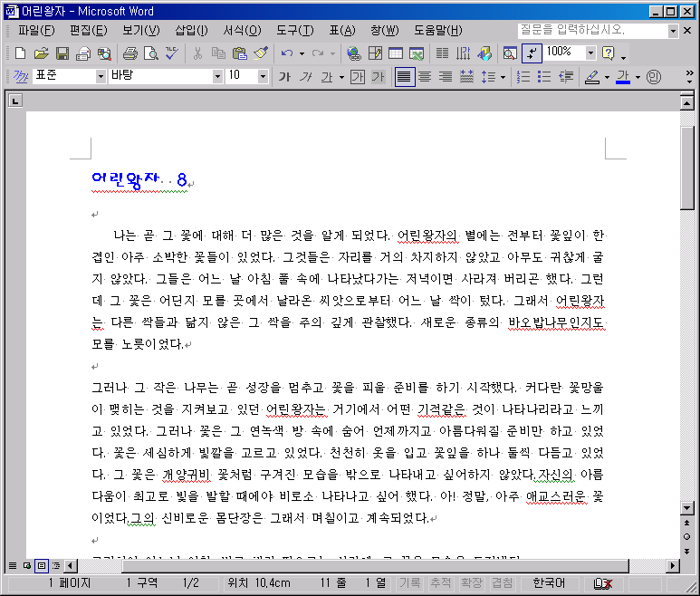Toggle distributed alignment button

[466, 77]
